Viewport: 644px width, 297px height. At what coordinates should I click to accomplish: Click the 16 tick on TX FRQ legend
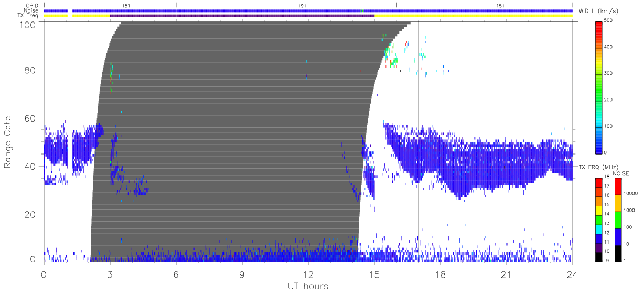pyautogui.click(x=607, y=195)
